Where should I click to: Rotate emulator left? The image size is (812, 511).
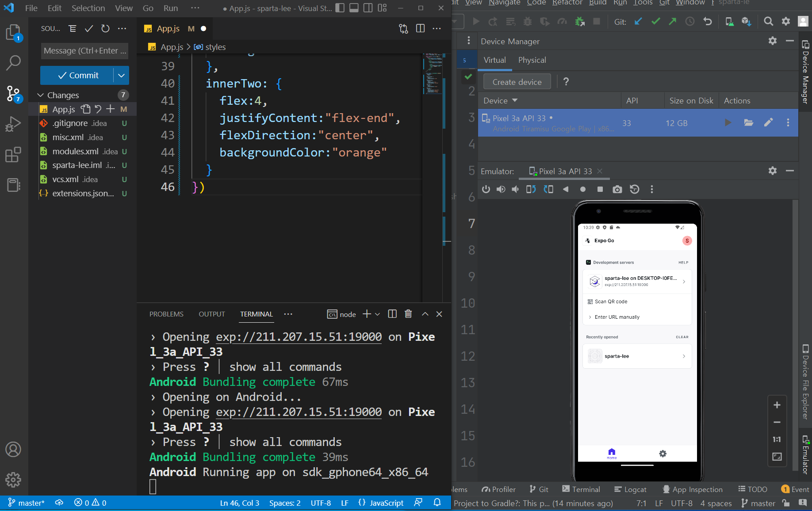coord(531,190)
